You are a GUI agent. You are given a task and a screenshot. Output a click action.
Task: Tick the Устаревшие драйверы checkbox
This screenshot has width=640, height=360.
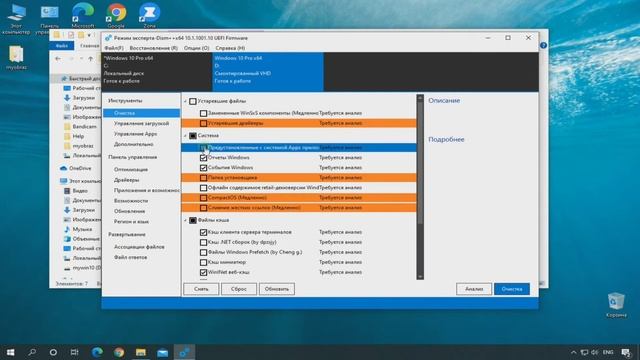tap(203, 123)
